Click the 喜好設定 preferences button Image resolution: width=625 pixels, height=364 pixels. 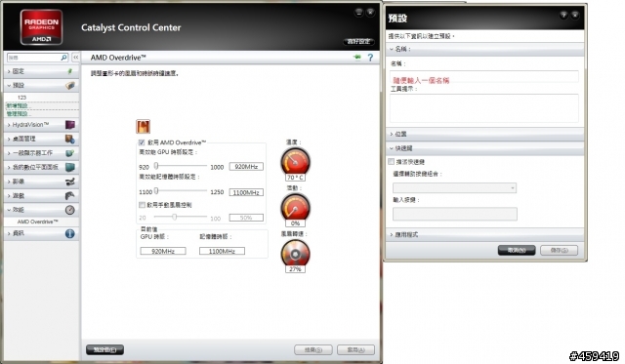358,41
